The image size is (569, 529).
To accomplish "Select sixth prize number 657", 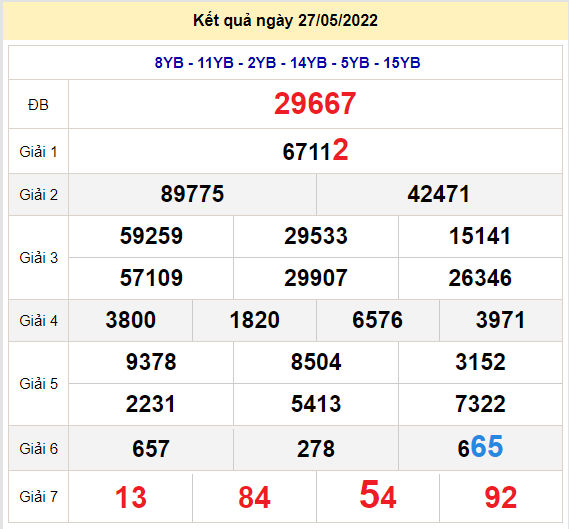I will pyautogui.click(x=151, y=448).
